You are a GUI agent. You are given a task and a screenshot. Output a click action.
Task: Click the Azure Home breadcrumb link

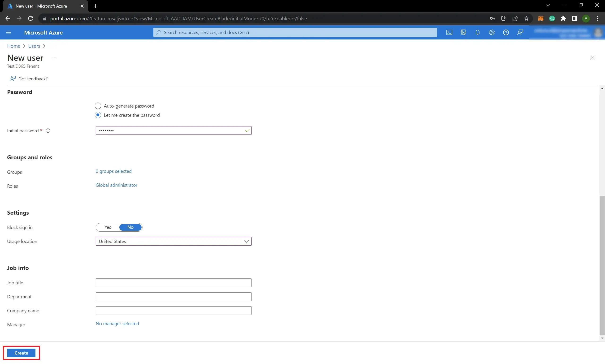(14, 46)
